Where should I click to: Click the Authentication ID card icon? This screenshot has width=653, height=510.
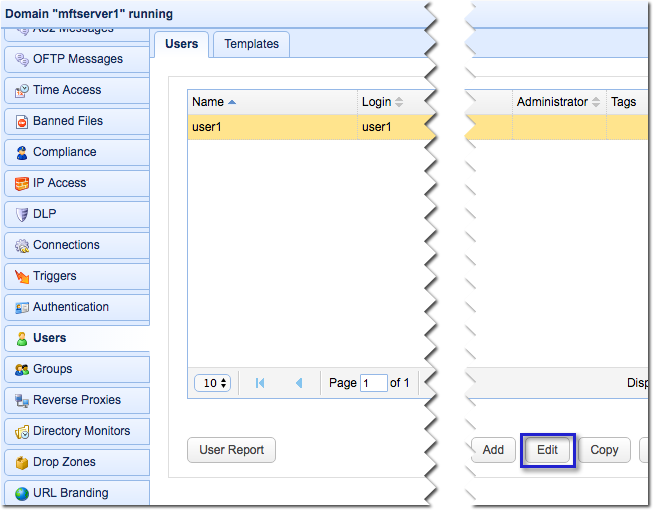click(x=22, y=307)
